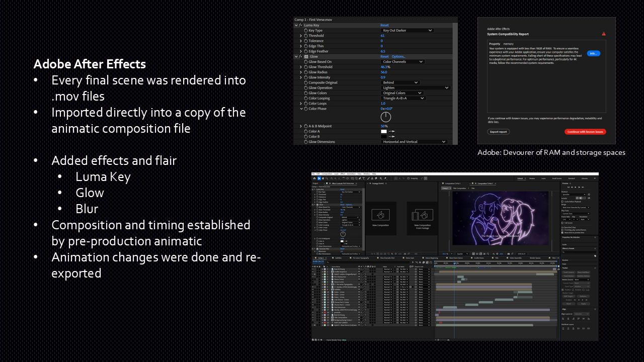Toggle Glow Intensity stopwatch in enlarged panel
This screenshot has width=644, height=362.
click(x=305, y=77)
